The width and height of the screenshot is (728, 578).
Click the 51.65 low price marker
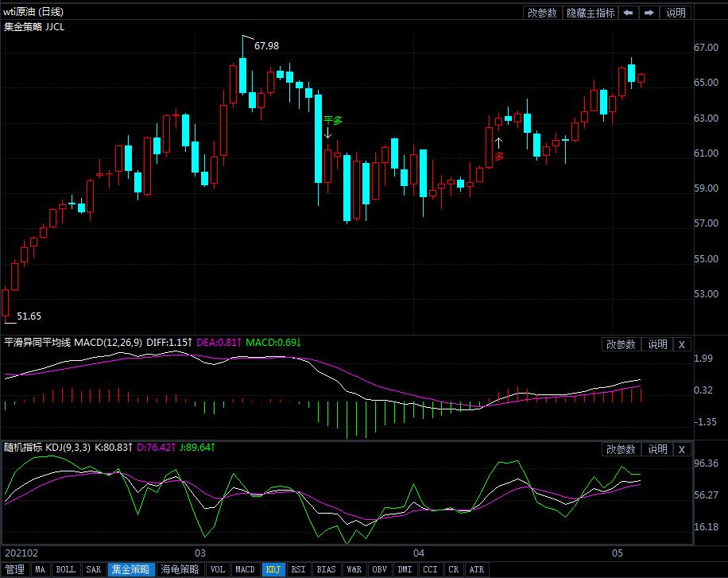pyautogui.click(x=29, y=316)
